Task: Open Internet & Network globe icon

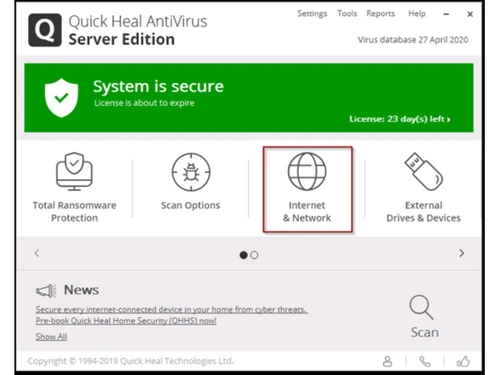Action: tap(307, 171)
